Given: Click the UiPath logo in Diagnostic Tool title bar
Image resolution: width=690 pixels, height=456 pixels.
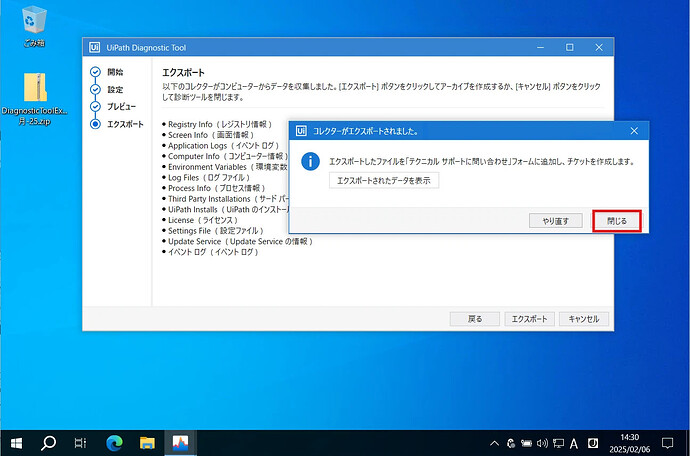Looking at the screenshot, I should pos(94,48).
